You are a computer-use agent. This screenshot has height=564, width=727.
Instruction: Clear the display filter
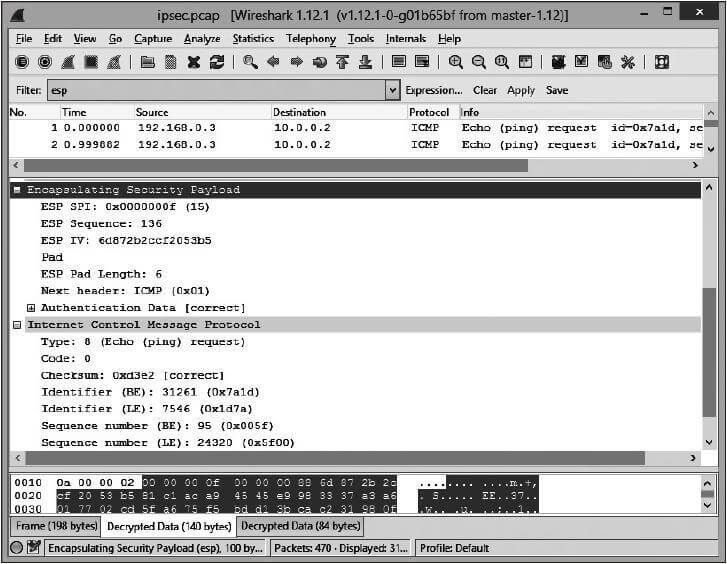point(485,90)
